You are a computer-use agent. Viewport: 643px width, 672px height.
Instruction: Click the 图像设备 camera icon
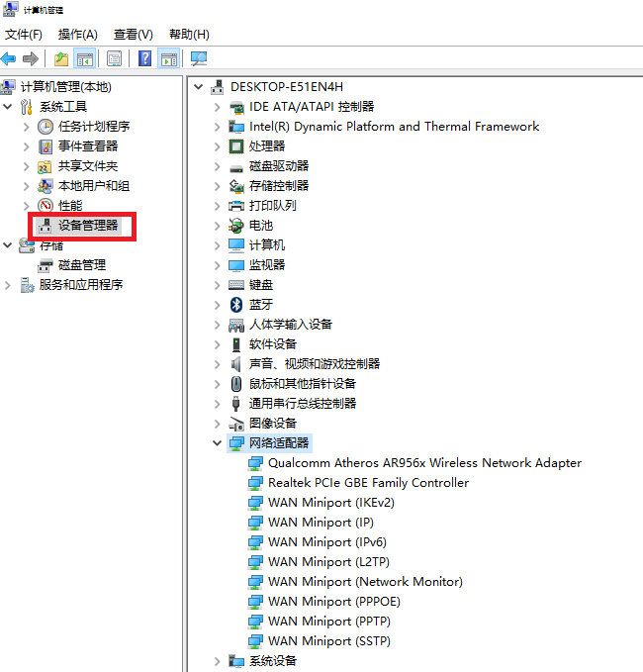click(x=236, y=424)
